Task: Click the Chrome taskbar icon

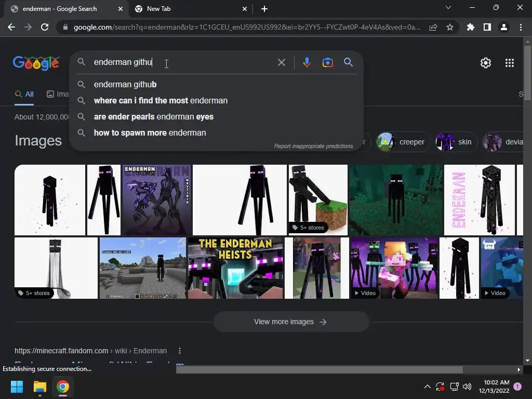Action: (63, 387)
